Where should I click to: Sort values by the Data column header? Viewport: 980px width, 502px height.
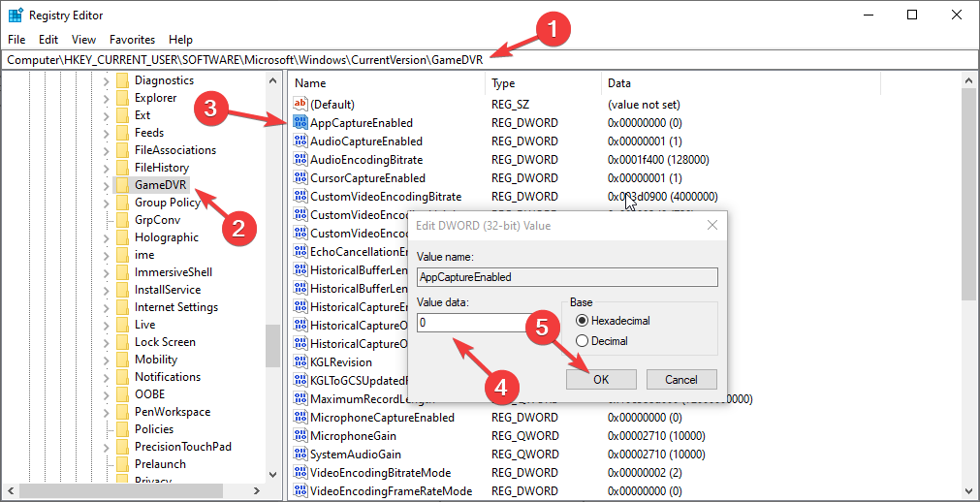[742, 83]
